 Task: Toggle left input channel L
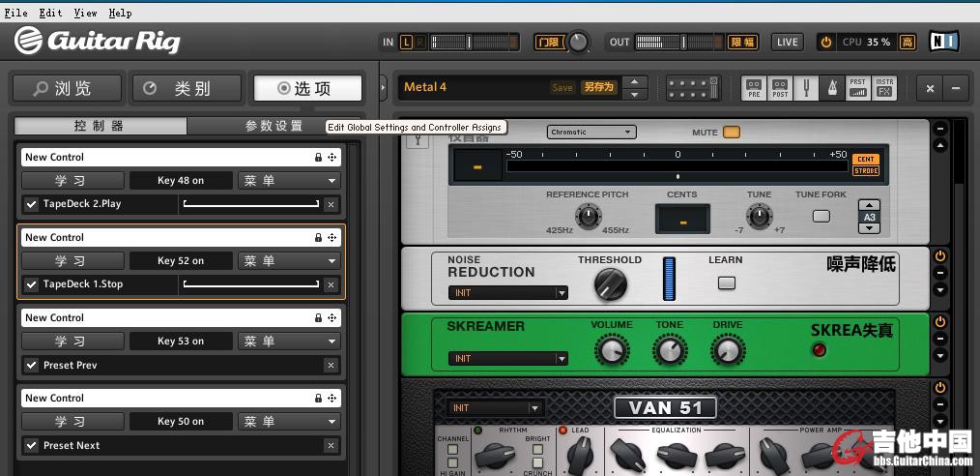click(x=407, y=42)
